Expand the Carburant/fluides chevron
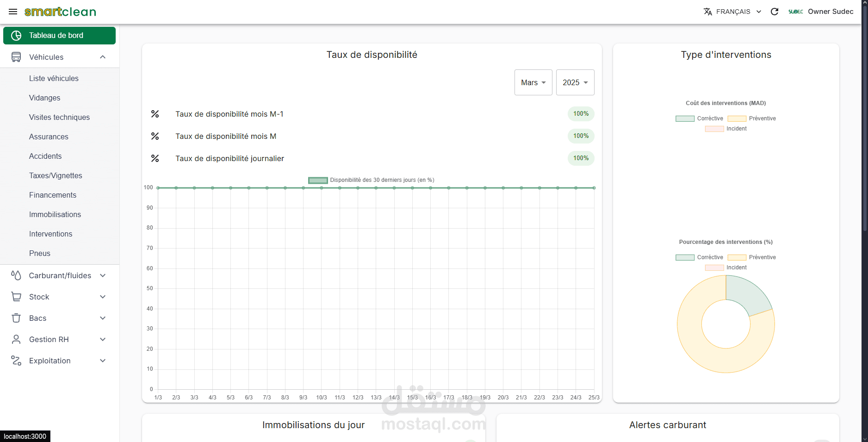Screen dimensions: 868x442 (103, 275)
